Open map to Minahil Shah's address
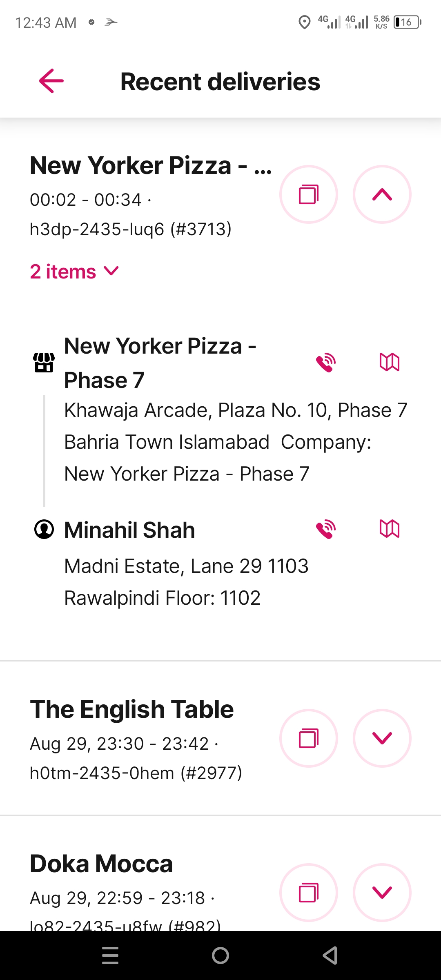This screenshot has height=980, width=441. [390, 529]
